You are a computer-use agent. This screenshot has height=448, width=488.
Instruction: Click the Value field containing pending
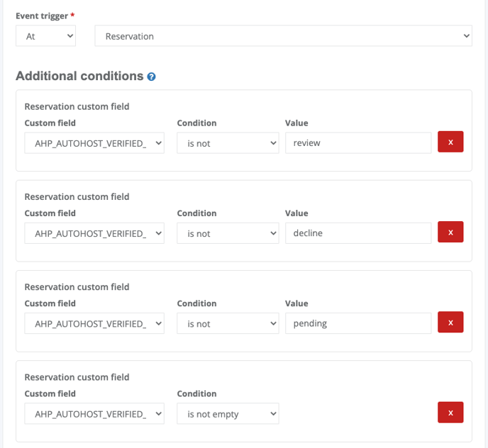point(358,323)
